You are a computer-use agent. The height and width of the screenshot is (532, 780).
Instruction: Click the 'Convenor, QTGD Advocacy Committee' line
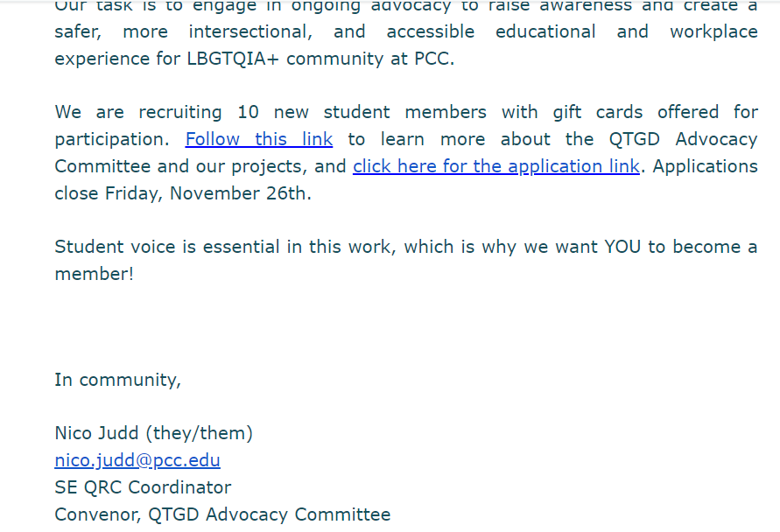click(x=222, y=514)
